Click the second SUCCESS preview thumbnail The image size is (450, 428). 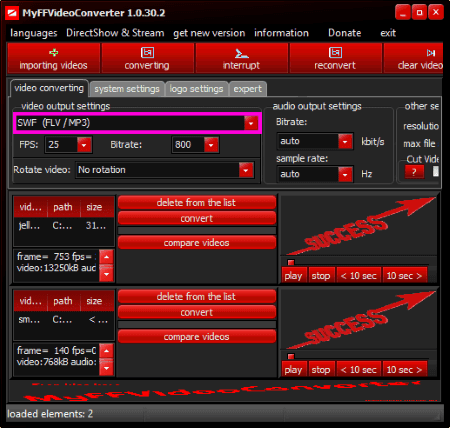[359, 321]
